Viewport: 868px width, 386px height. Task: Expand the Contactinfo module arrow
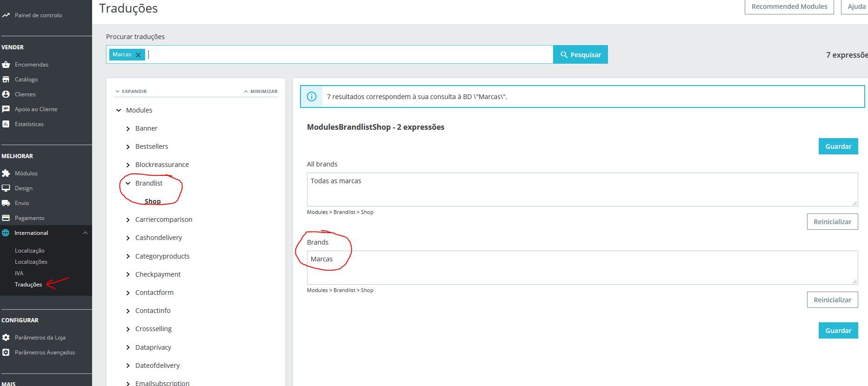point(128,311)
